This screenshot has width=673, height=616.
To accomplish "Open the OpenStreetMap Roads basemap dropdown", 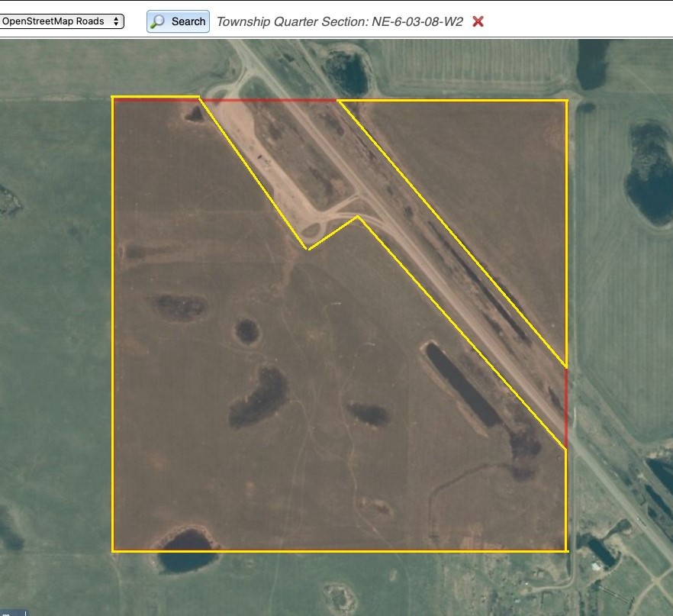I will pos(61,21).
